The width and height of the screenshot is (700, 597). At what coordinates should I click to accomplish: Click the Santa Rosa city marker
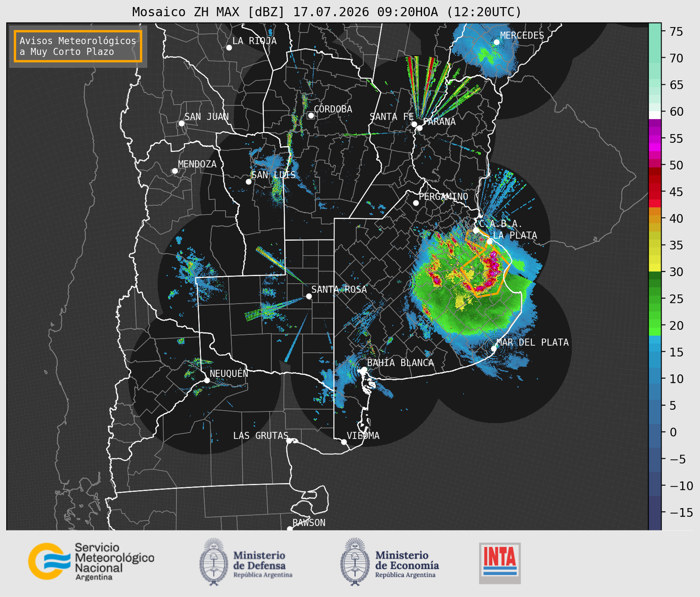(x=309, y=296)
